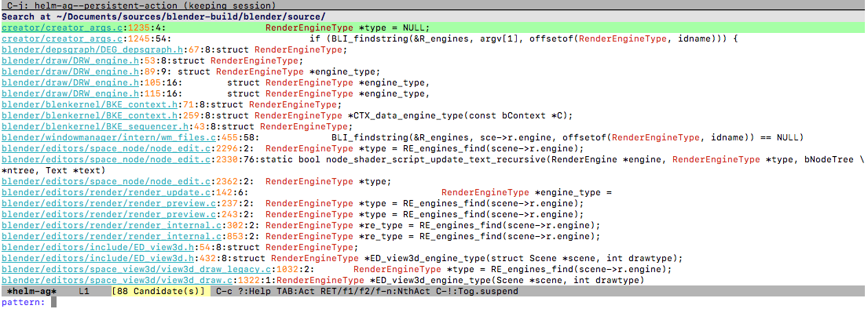Viewport: 868px width, 309px height.
Task: Open the render_internal.c line 853 result
Action: [x=434, y=236]
